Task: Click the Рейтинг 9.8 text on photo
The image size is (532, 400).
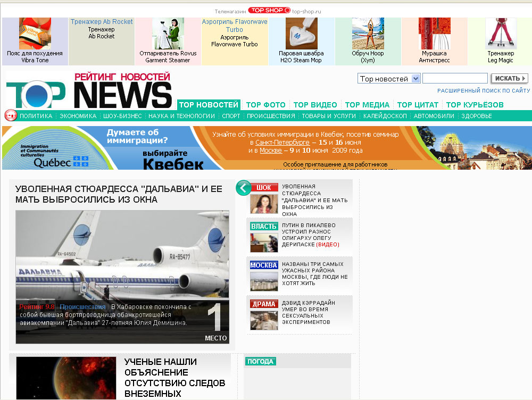Action: coord(37,307)
